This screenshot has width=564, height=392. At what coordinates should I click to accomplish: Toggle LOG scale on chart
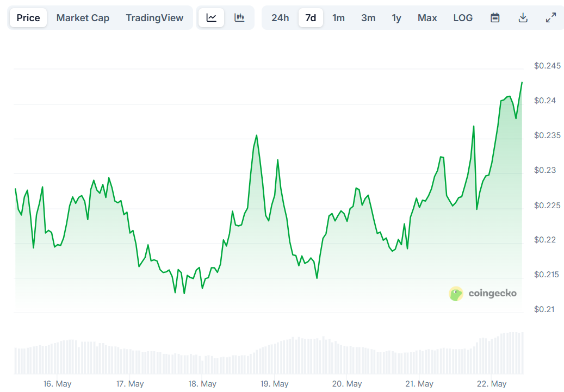463,18
